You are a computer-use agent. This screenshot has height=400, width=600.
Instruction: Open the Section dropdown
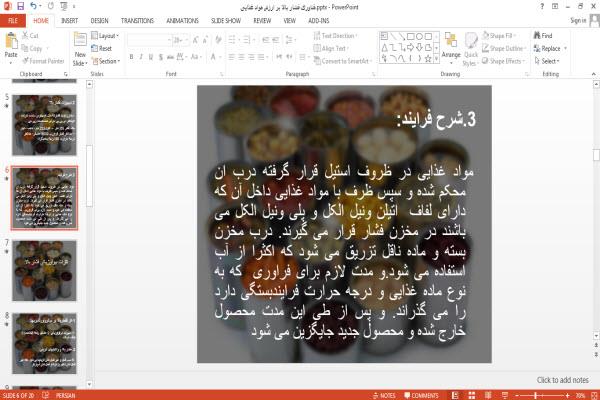click(x=106, y=61)
